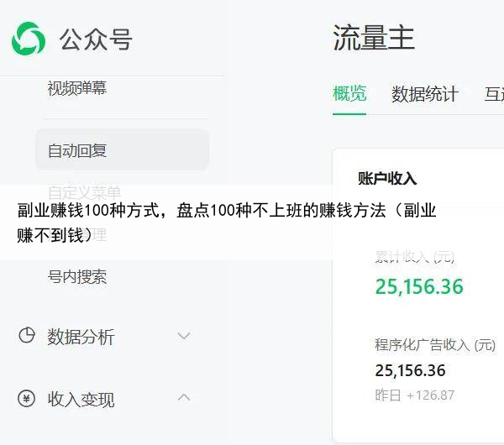
Task: Click the 数据分析 menu label
Action: coord(81,337)
